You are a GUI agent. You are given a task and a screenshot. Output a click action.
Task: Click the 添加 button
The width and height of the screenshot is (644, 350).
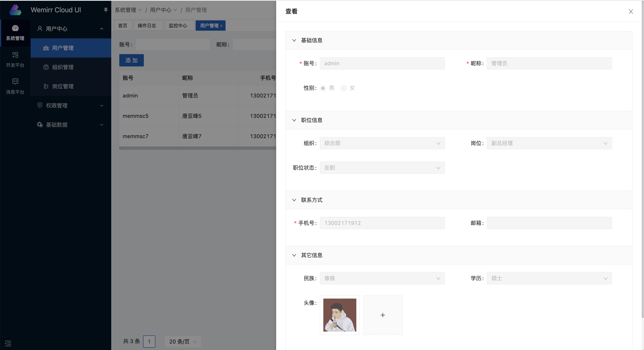(131, 60)
